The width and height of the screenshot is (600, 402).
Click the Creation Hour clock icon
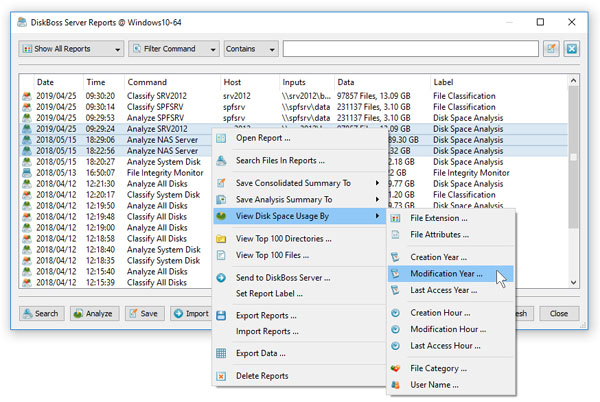point(396,313)
